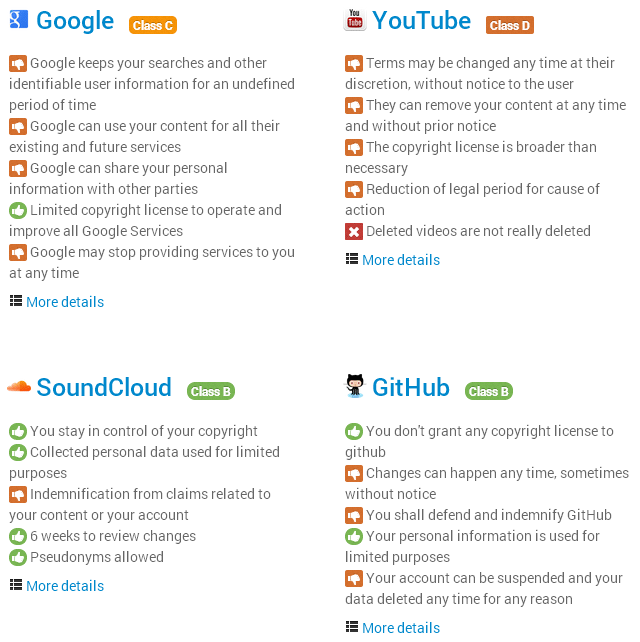Screen dimensions: 640x642
Task: Open the Google heading link
Action: pyautogui.click(x=75, y=21)
